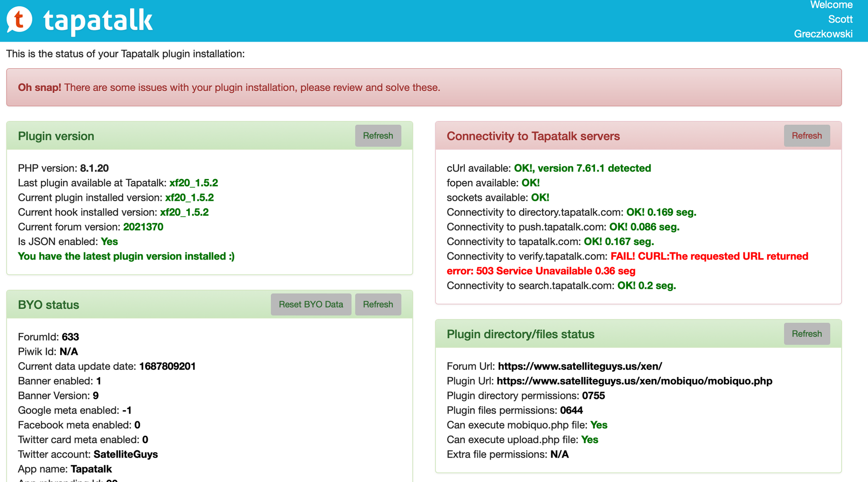Click the Plugin directory/files status heading
The image size is (868, 482).
click(520, 334)
